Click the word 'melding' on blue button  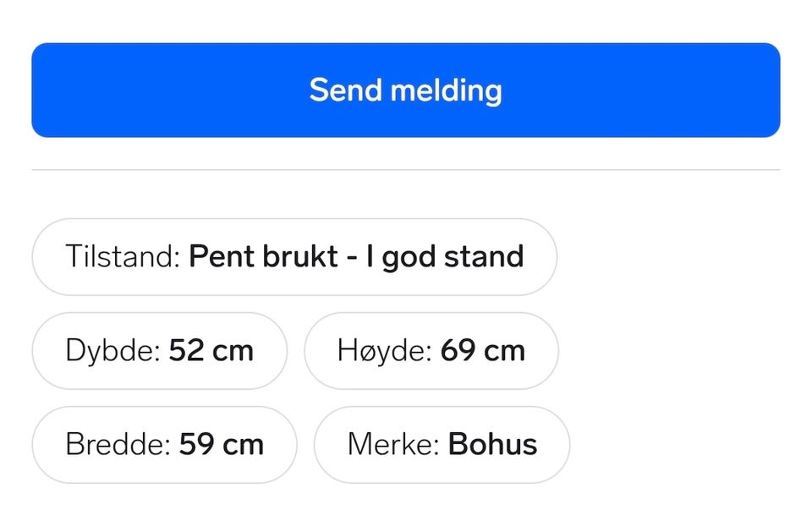(446, 91)
